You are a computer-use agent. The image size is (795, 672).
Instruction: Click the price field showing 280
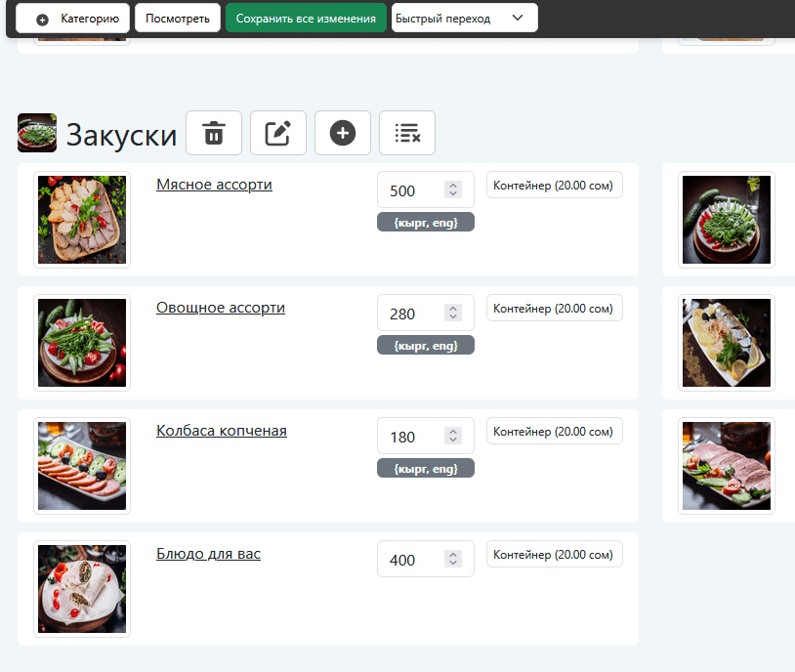tap(410, 314)
